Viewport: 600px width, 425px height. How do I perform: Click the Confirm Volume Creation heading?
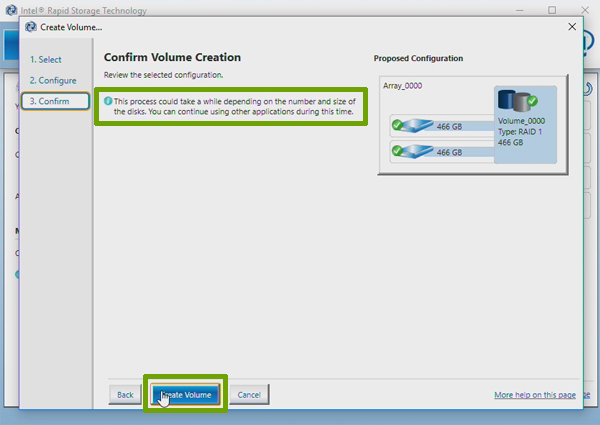pos(172,57)
